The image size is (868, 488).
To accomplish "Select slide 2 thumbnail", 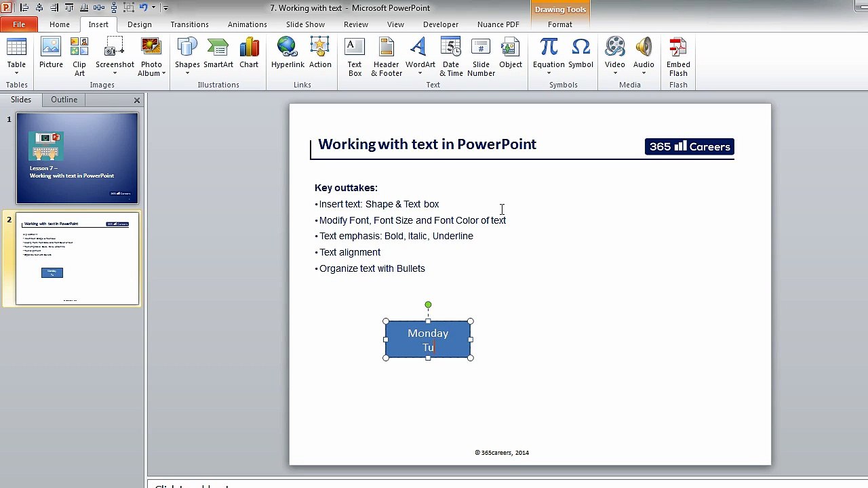I will pos(77,259).
